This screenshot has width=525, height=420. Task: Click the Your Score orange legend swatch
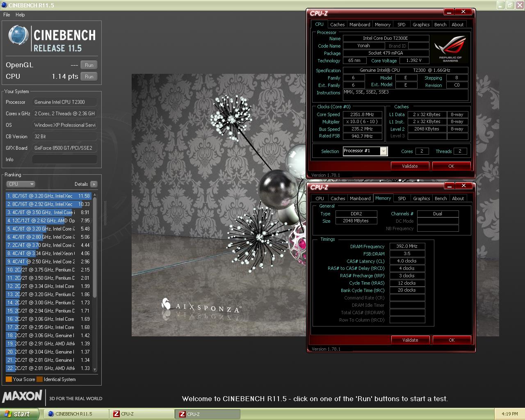pyautogui.click(x=9, y=379)
